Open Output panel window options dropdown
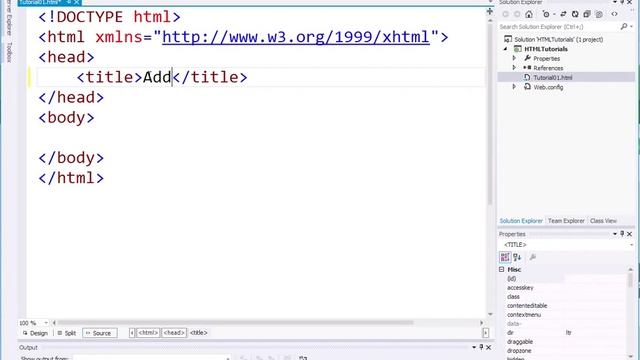The width and height of the screenshot is (640, 360). click(474, 347)
